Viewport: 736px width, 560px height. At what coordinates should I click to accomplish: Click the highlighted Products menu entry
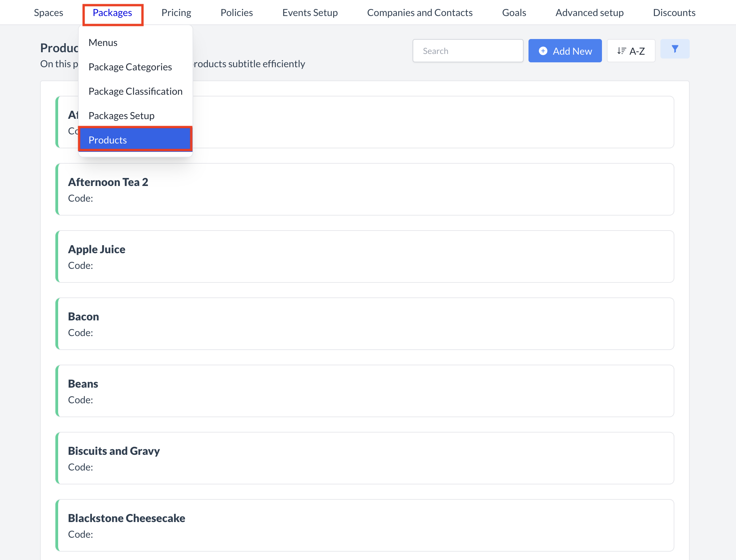click(135, 140)
